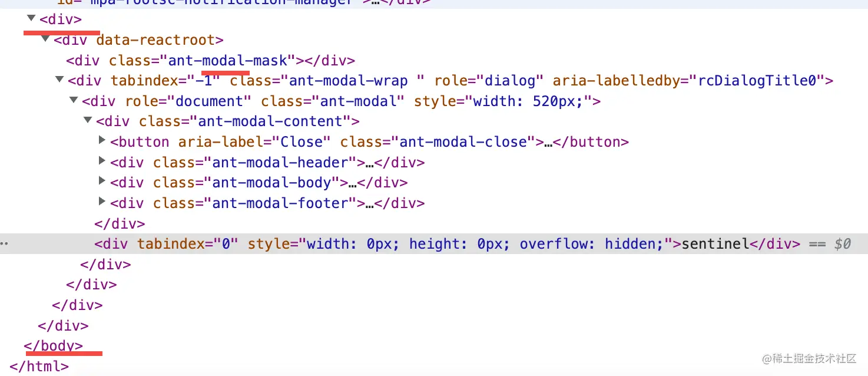Click the $0 console reference marker
Image resolution: width=868 pixels, height=376 pixels.
(x=843, y=243)
